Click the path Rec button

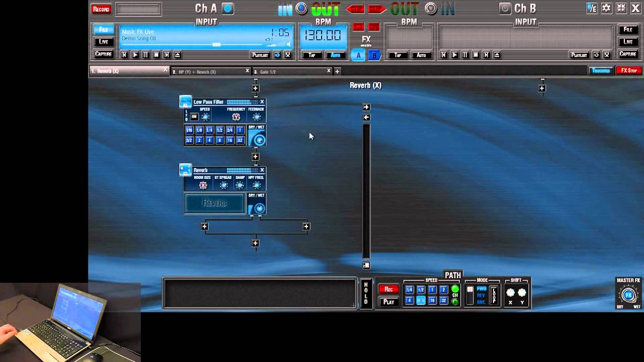(388, 289)
